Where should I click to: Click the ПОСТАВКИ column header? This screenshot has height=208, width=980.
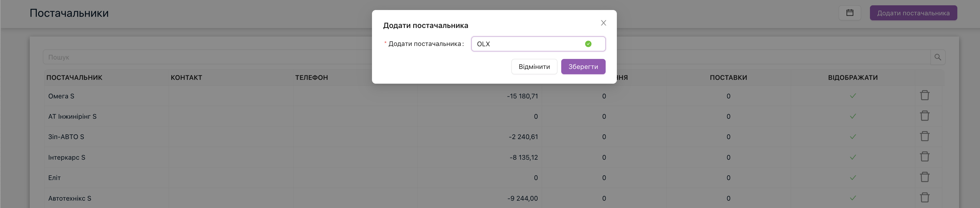coord(728,78)
